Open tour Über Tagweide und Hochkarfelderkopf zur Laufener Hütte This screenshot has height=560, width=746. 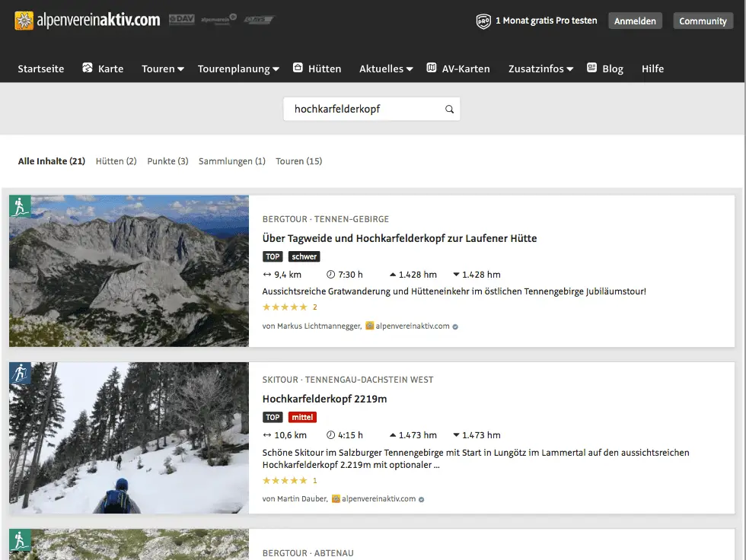click(x=400, y=238)
